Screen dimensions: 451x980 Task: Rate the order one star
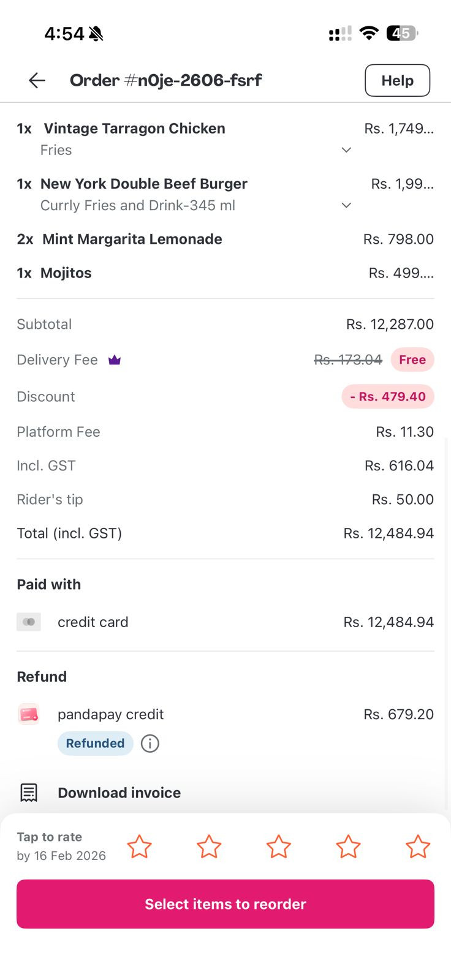139,846
